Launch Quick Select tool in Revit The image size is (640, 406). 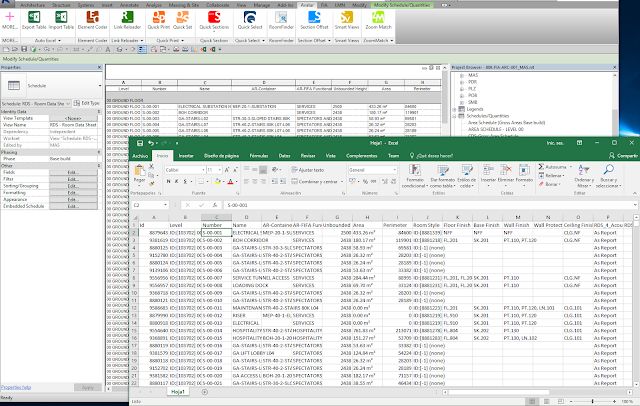[x=250, y=20]
